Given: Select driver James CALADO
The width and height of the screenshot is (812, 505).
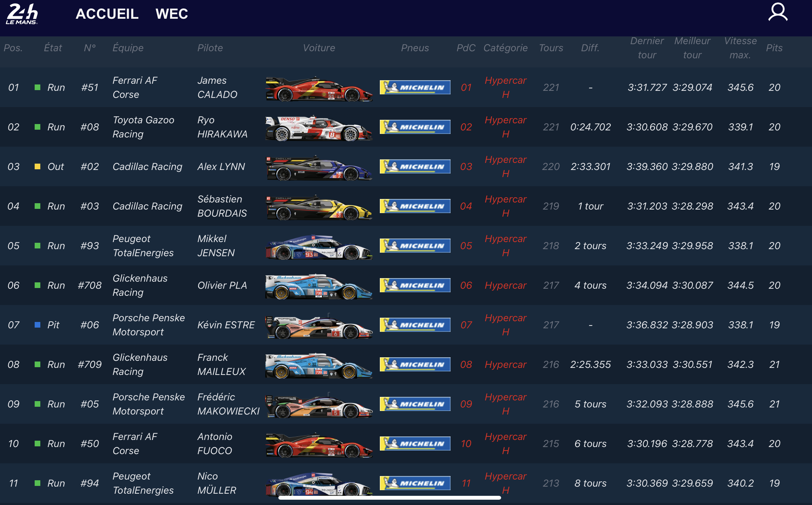Looking at the screenshot, I should pos(217,87).
